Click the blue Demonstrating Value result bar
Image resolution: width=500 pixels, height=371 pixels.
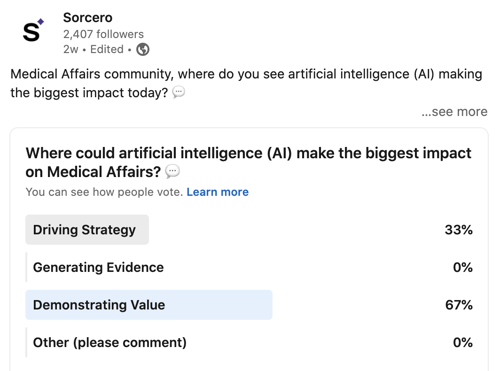point(149,305)
